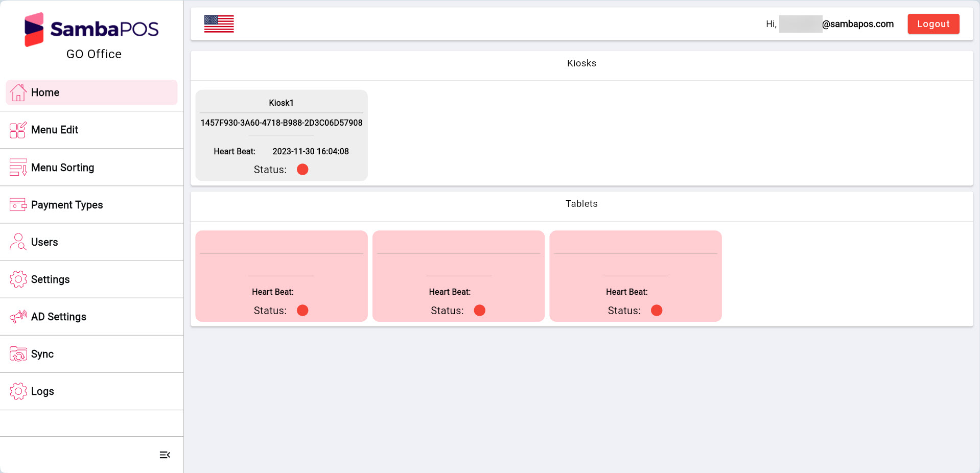Select the Kiosk1 device card
Viewport: 980px width, 473px height.
281,135
